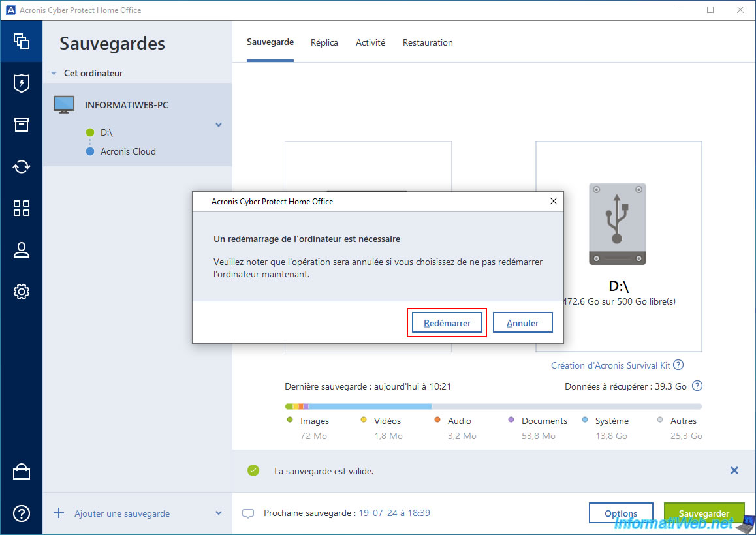Screen dimensions: 756x535
Task: Dismiss the backup valid notification
Action: coord(734,470)
